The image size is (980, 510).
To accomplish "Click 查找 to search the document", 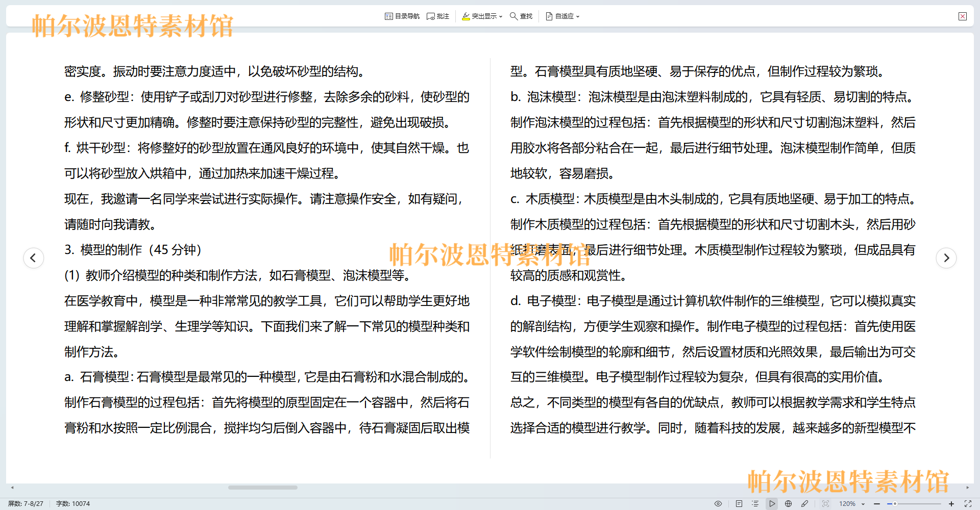I will [x=521, y=16].
